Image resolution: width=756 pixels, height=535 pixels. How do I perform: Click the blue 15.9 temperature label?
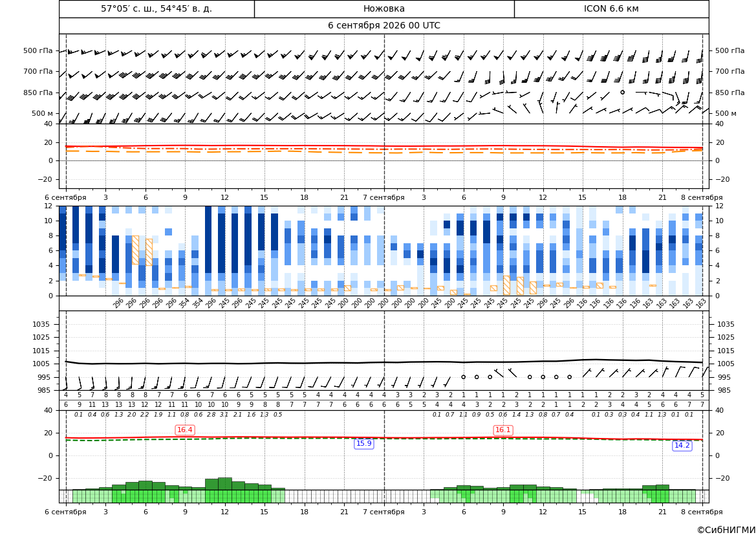[363, 444]
